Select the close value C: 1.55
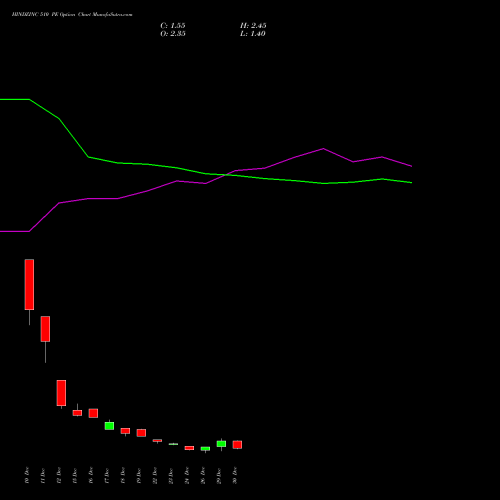 click(x=173, y=26)
